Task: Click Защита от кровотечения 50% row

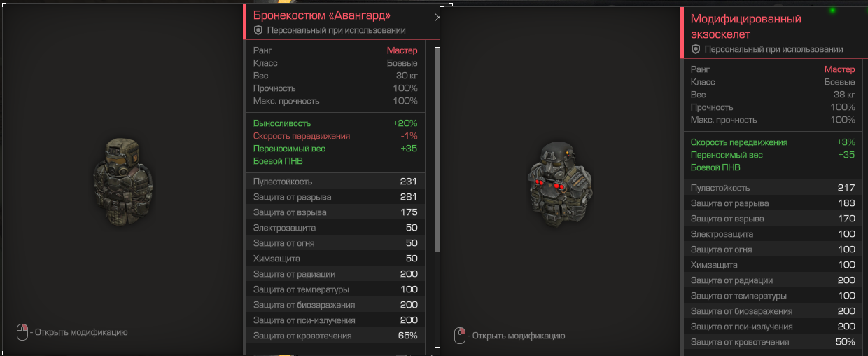Action: tap(773, 342)
